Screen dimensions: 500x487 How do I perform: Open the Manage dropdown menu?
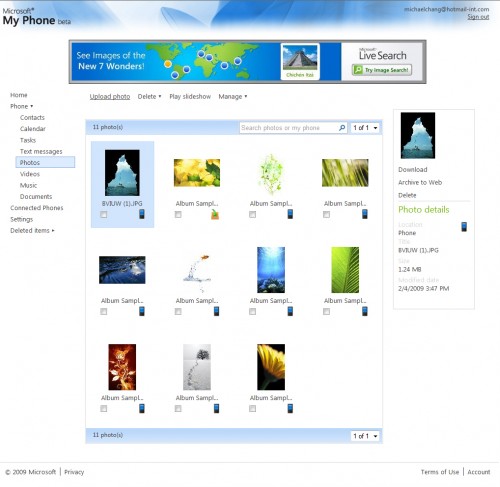pyautogui.click(x=233, y=96)
